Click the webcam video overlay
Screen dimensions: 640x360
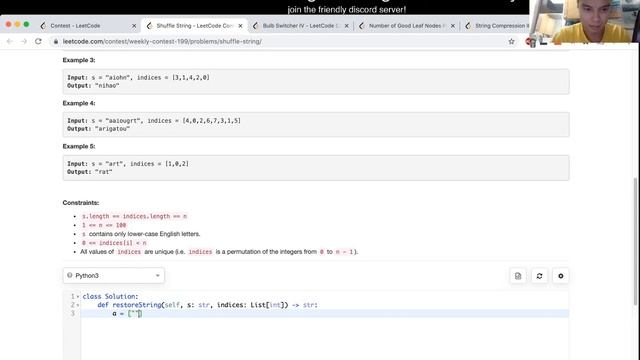pyautogui.click(x=584, y=21)
